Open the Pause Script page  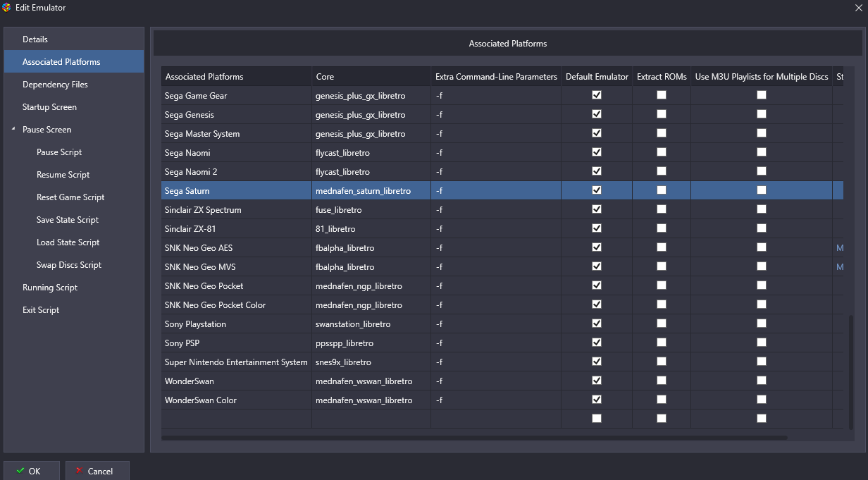(59, 152)
